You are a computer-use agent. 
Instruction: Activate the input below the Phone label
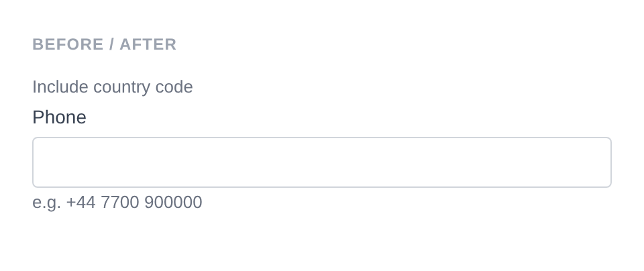pyautogui.click(x=322, y=162)
